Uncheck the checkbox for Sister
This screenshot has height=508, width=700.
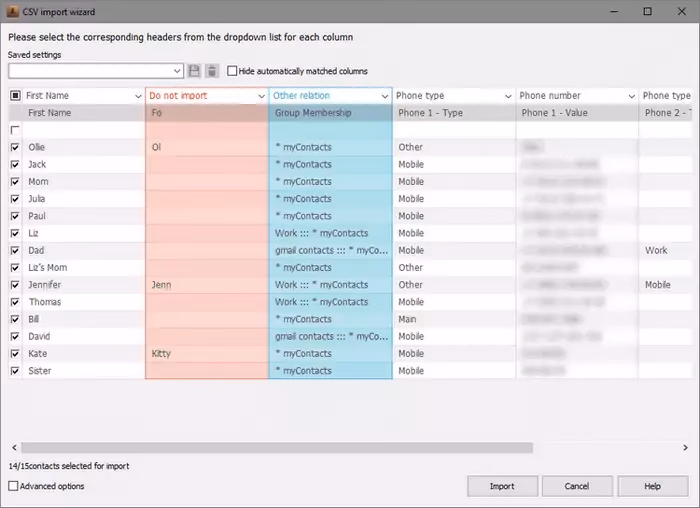[15, 371]
